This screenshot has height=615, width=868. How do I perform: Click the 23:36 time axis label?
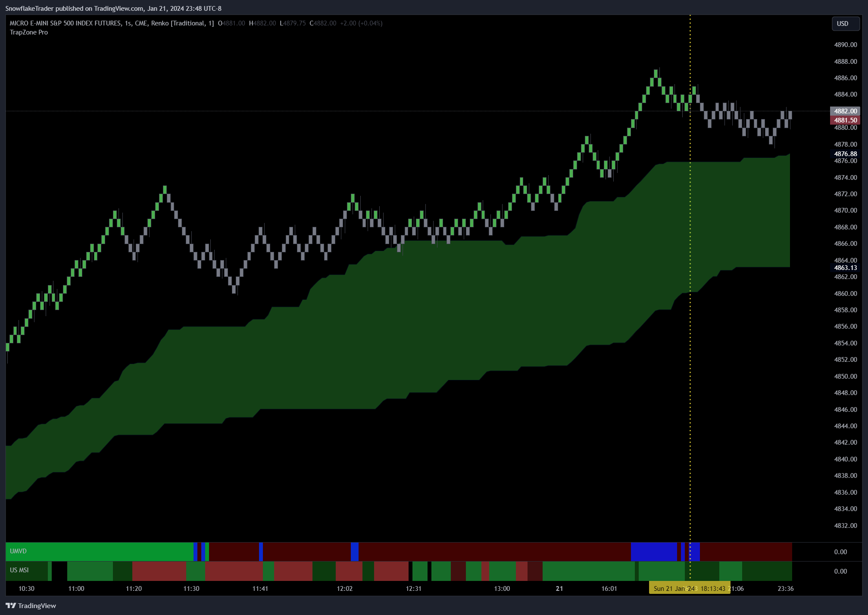[x=785, y=588]
